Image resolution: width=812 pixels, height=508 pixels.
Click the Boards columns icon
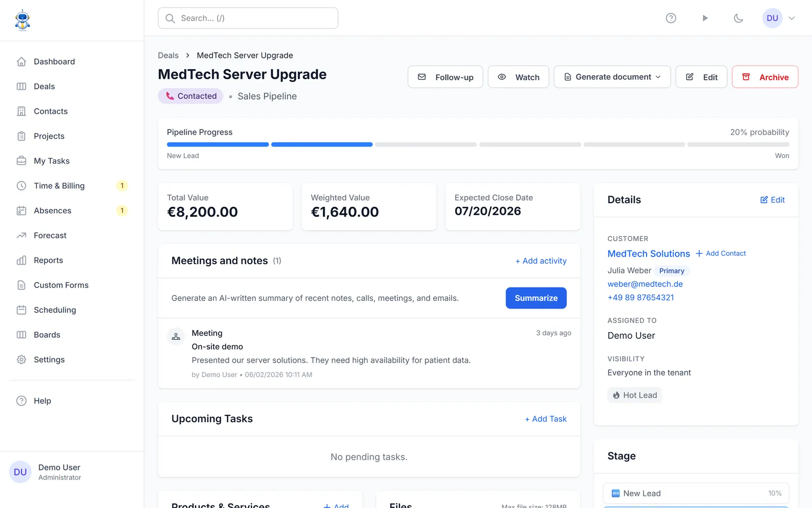click(21, 335)
